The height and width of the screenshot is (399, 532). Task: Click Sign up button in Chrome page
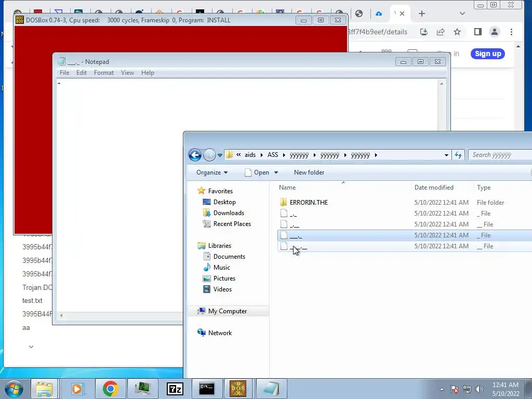click(x=487, y=54)
